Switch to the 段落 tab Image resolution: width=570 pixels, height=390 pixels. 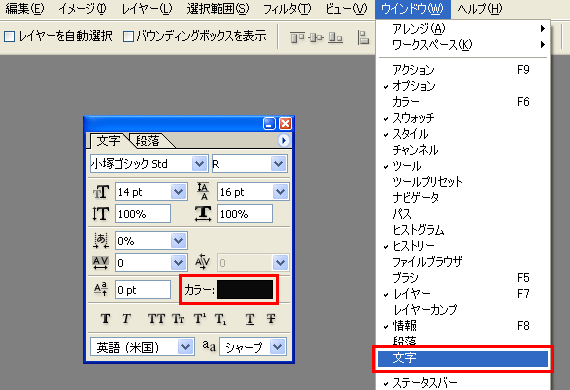tap(148, 141)
